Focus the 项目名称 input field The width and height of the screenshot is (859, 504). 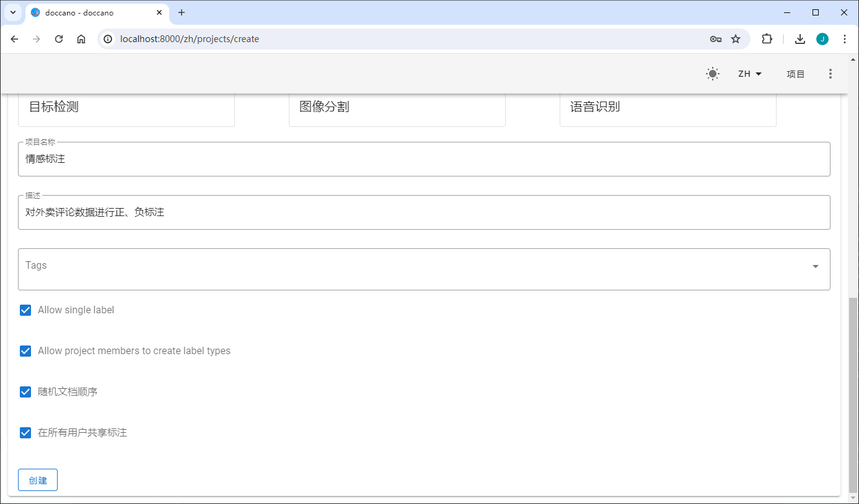[x=424, y=159]
